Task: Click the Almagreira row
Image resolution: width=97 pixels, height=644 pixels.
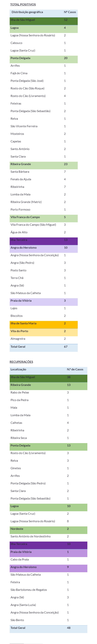Action: (x=44, y=339)
